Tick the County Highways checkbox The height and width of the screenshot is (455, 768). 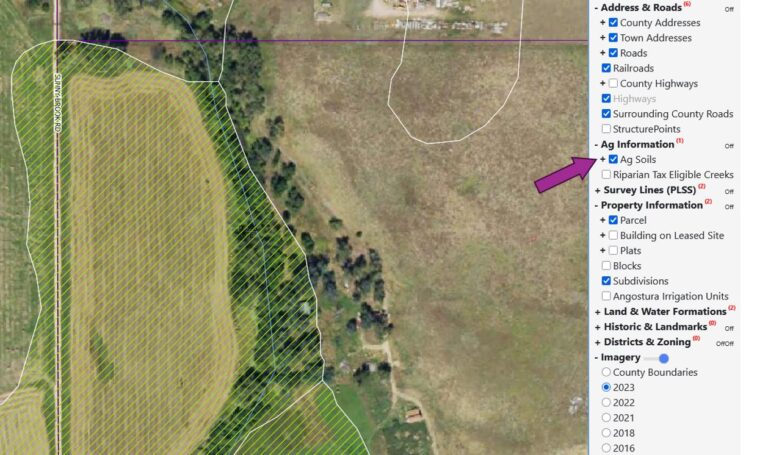tap(613, 83)
